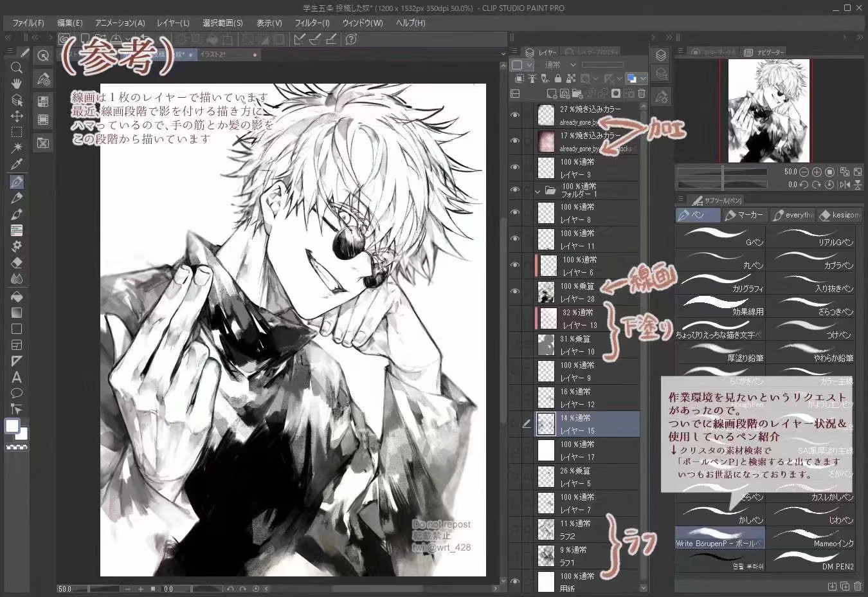Select the Zoom magnifier tool
Viewport: 868px width, 597px height.
[17, 67]
